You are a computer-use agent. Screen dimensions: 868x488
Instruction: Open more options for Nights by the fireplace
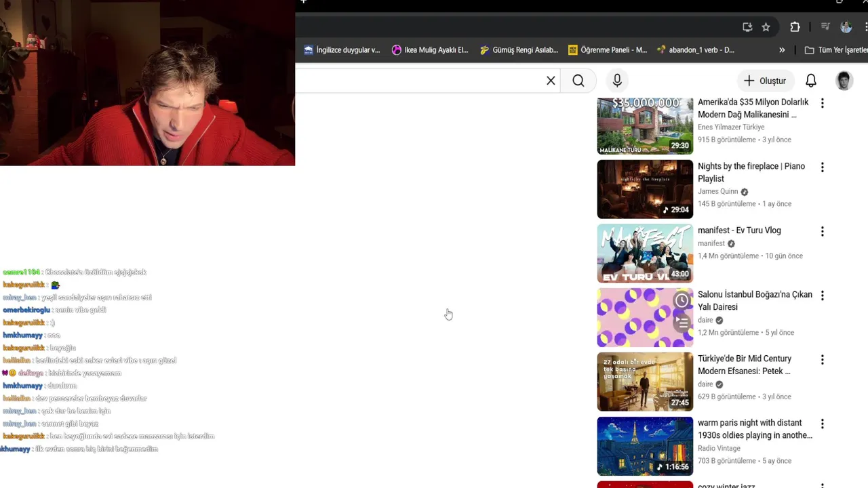coord(822,167)
